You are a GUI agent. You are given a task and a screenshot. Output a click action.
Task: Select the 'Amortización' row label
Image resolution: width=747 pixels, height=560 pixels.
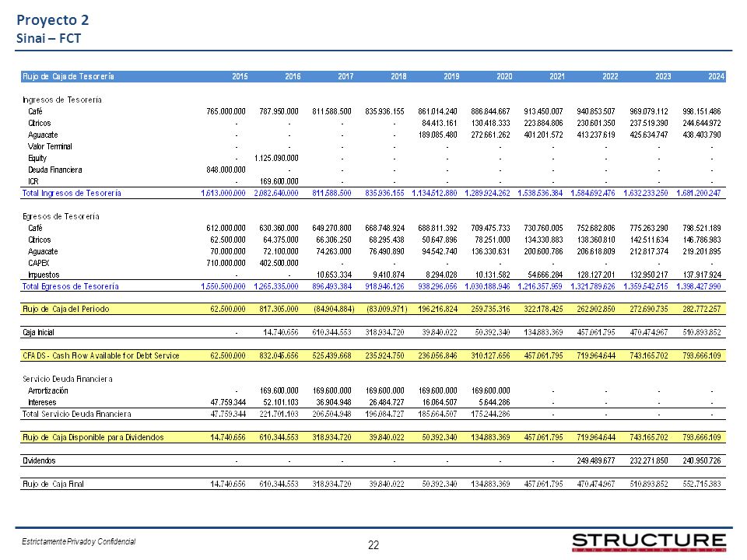click(x=48, y=390)
